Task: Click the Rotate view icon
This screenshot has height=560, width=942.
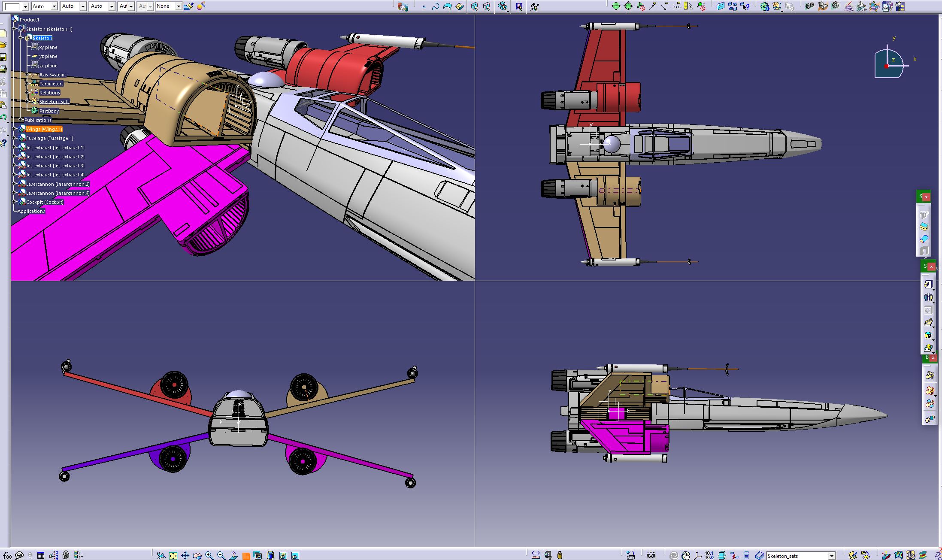Action: [197, 555]
